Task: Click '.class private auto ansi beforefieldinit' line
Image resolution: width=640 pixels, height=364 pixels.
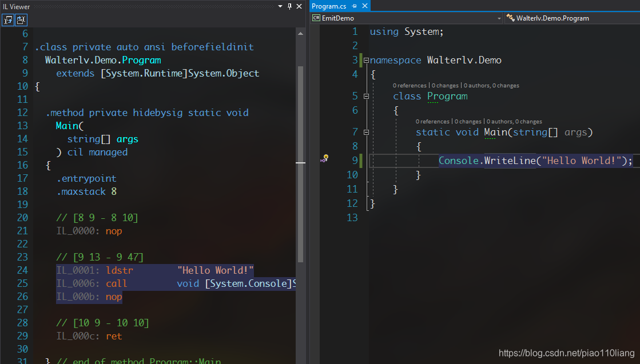Action: click(144, 47)
